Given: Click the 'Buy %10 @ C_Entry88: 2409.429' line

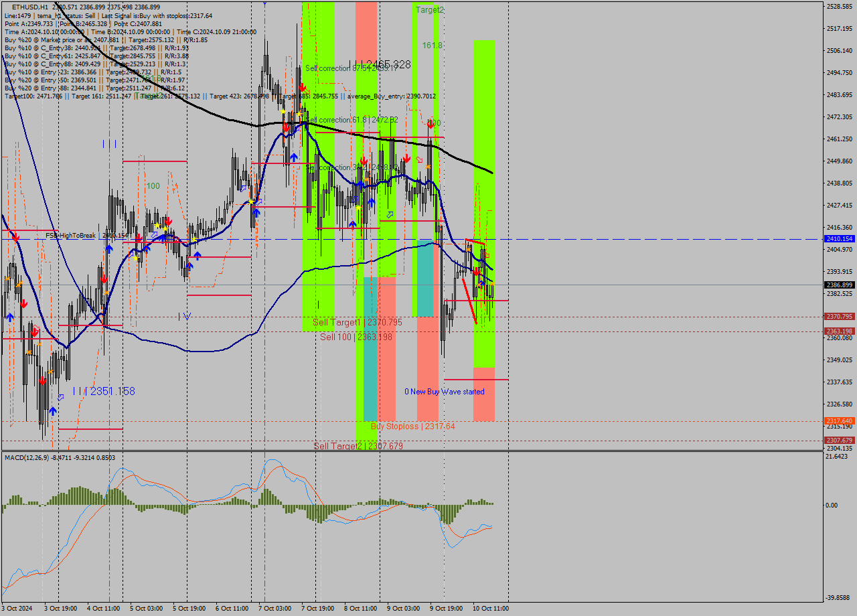Looking at the screenshot, I should [95, 64].
